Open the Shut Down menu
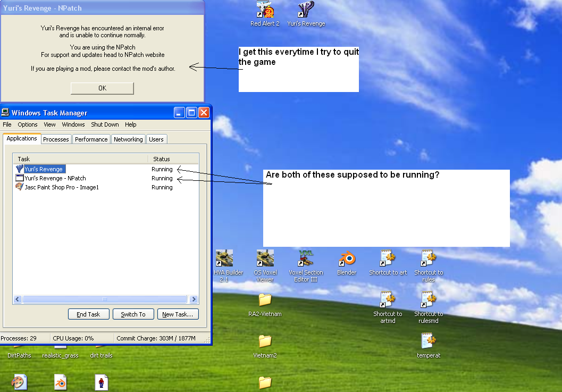 click(105, 124)
